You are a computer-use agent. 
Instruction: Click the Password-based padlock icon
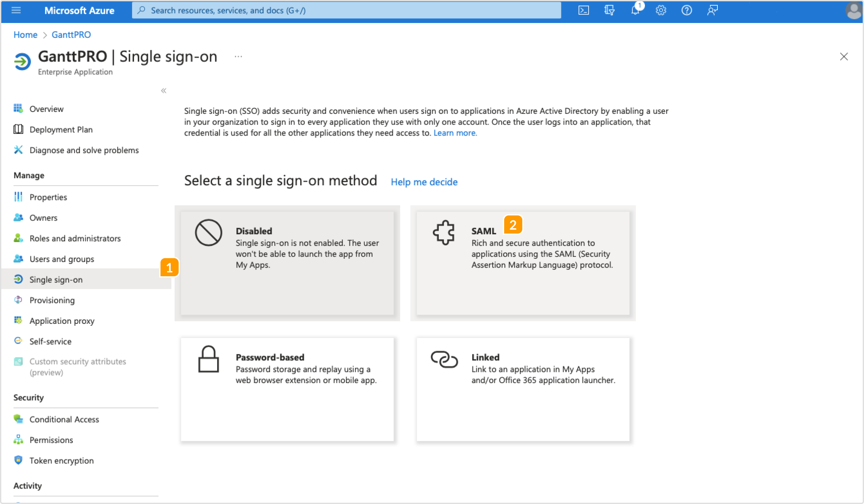[208, 359]
